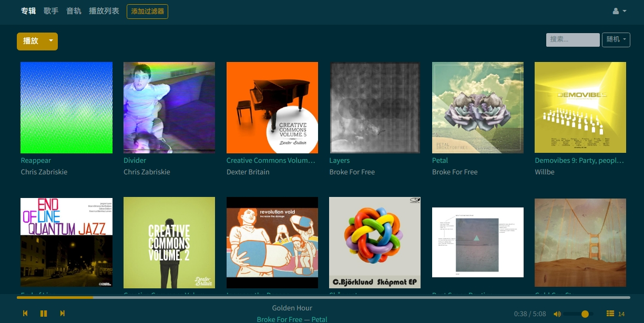Open the Divider album cover
The image size is (644, 323).
[169, 108]
